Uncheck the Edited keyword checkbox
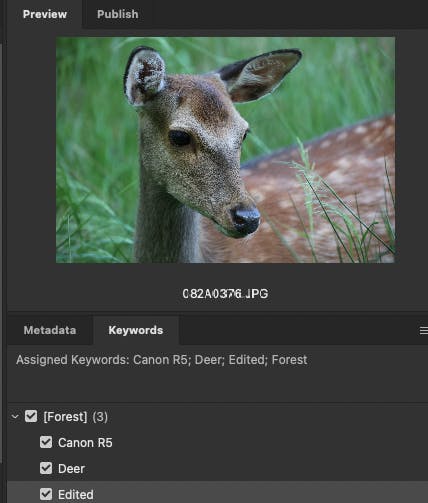The image size is (428, 503). [46, 494]
